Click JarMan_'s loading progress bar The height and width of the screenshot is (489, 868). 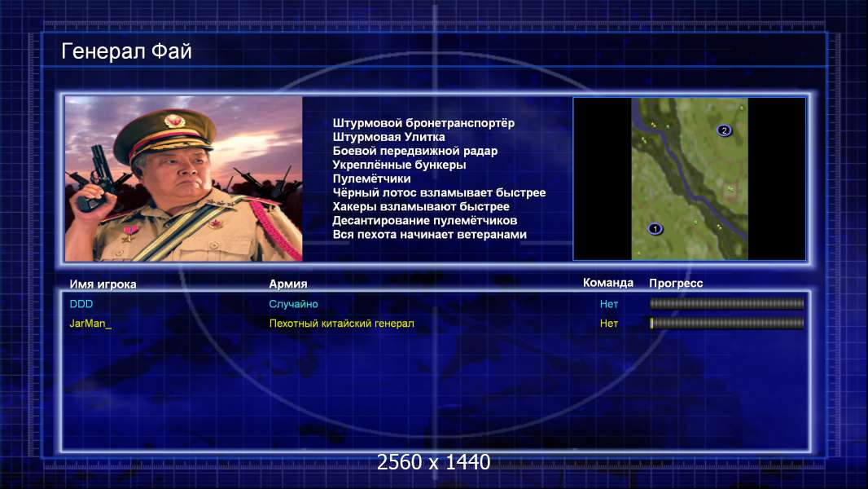click(727, 323)
